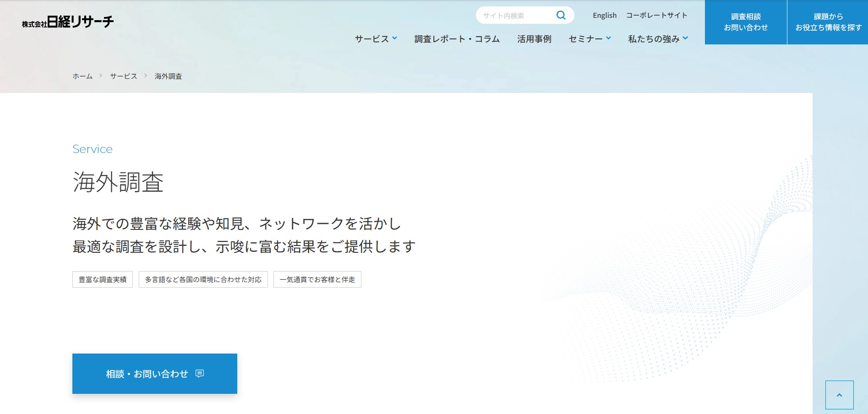The width and height of the screenshot is (868, 414).
Task: Expand the サービス menu
Action: 376,39
